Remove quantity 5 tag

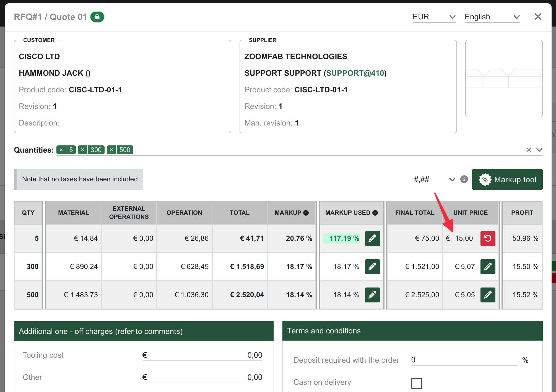click(61, 150)
